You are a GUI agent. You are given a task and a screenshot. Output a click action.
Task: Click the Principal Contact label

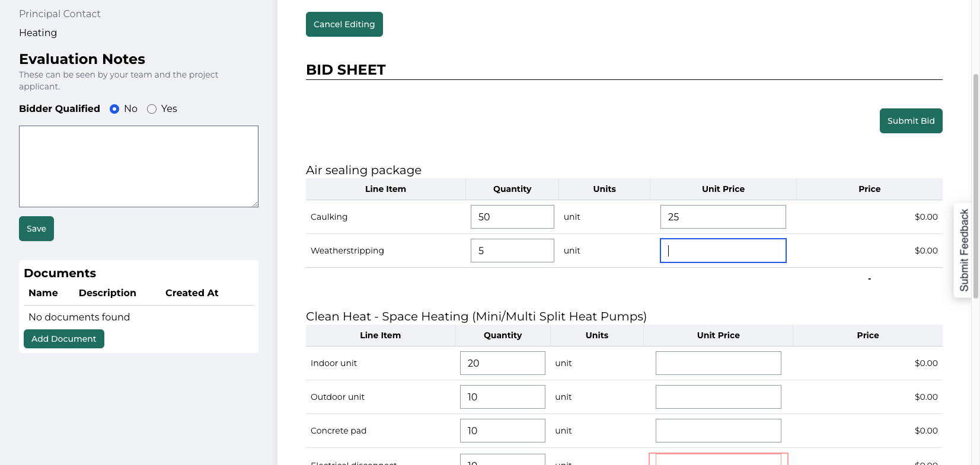tap(60, 14)
